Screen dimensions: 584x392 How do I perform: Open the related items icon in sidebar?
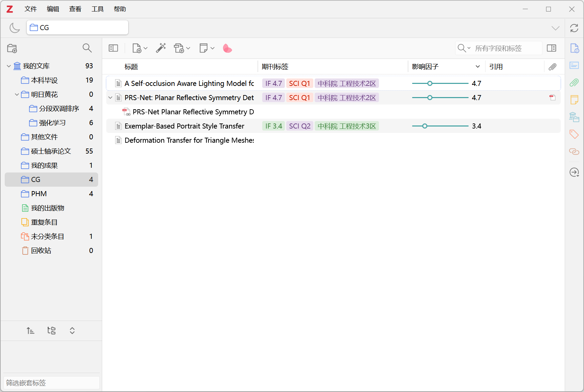pos(574,152)
